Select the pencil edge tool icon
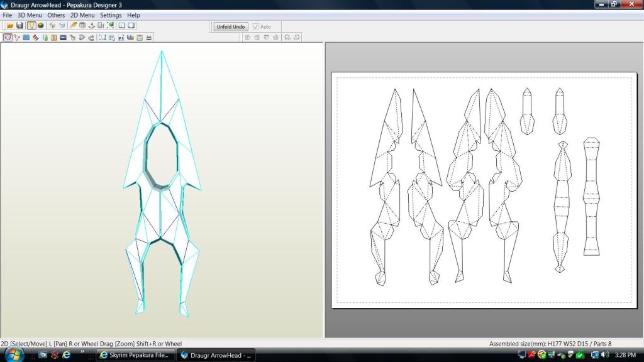644x362 pixels. tap(73, 25)
